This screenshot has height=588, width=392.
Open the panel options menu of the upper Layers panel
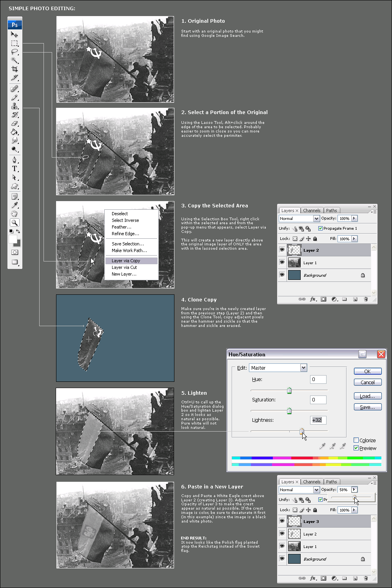coord(374,212)
